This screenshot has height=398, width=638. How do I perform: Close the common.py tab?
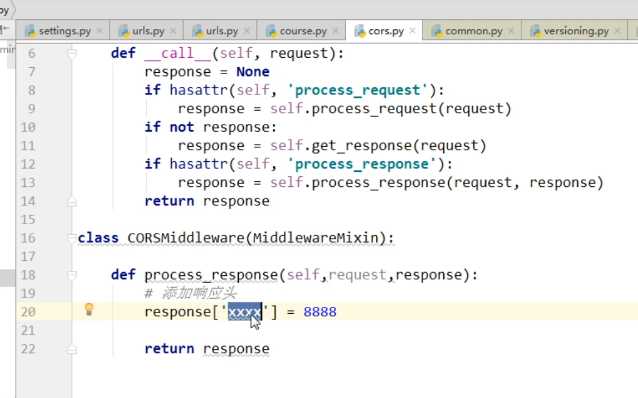click(x=511, y=31)
